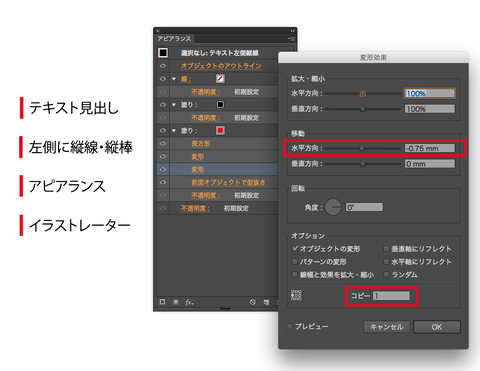
Task: Click the 不透明度 link under the 線 row
Action: tap(206, 92)
